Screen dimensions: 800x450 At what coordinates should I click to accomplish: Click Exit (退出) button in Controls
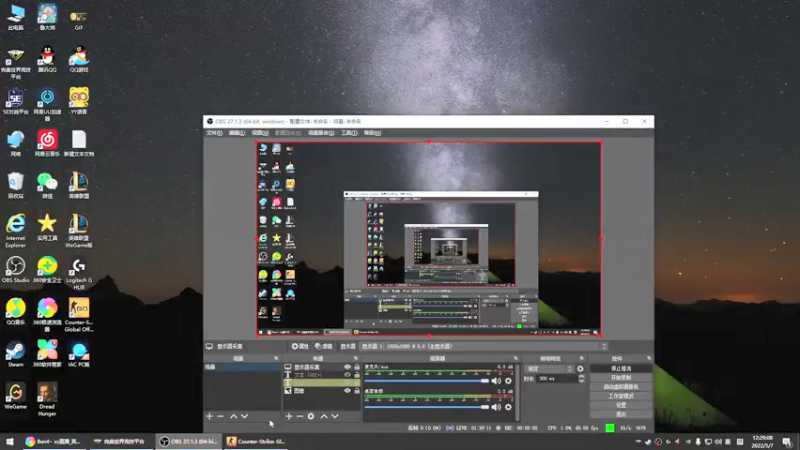pyautogui.click(x=621, y=414)
